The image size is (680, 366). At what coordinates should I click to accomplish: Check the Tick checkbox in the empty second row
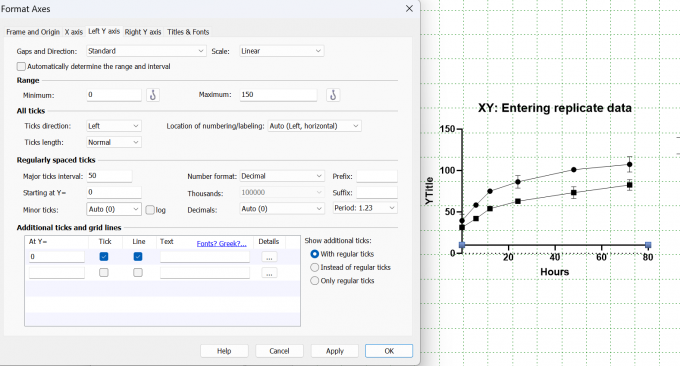click(x=104, y=272)
